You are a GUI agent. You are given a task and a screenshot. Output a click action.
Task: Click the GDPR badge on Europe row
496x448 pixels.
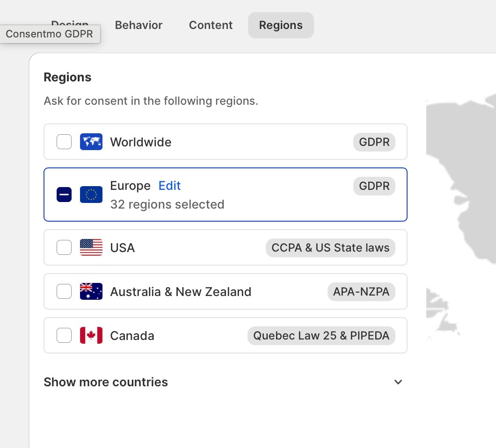pyautogui.click(x=374, y=186)
